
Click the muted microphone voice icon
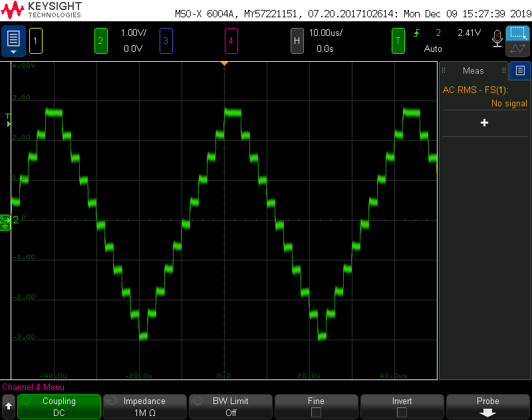coord(497,39)
